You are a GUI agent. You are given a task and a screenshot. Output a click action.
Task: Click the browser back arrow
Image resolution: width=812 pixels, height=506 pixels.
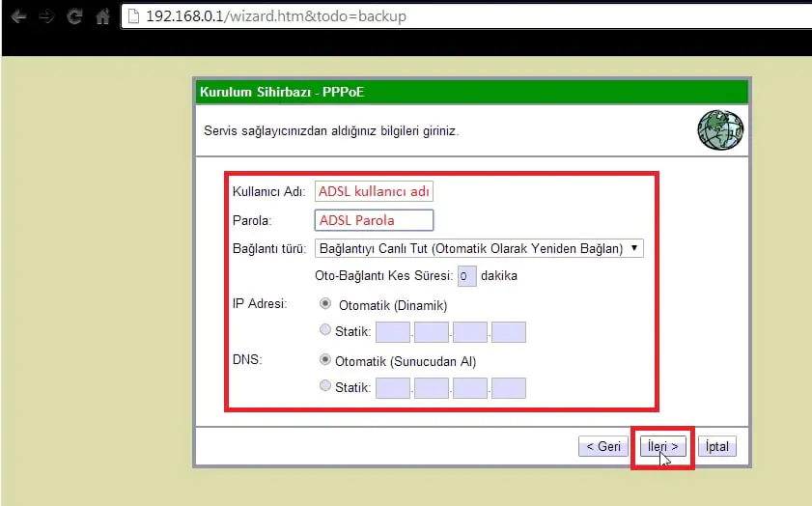(x=18, y=16)
